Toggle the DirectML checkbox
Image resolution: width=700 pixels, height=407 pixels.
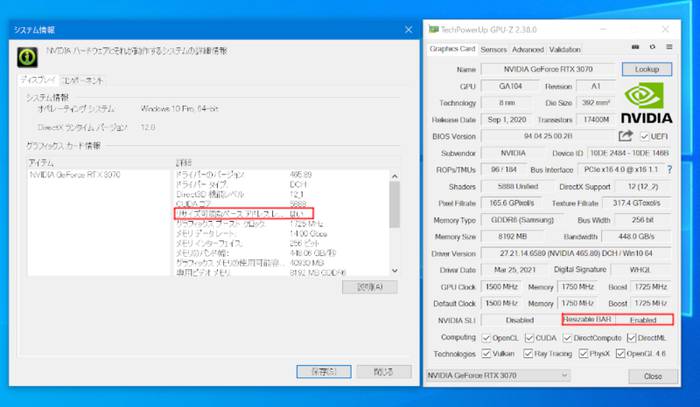[x=631, y=338]
